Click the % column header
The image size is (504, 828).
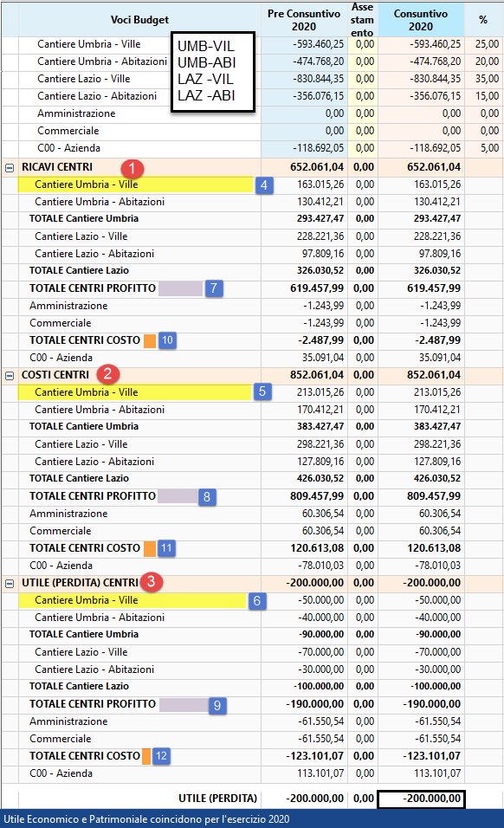pos(483,20)
